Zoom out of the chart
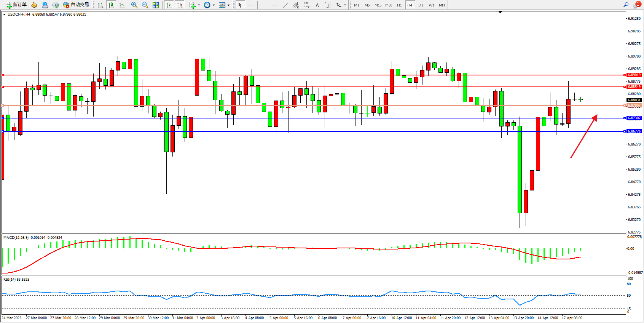 click(x=145, y=5)
